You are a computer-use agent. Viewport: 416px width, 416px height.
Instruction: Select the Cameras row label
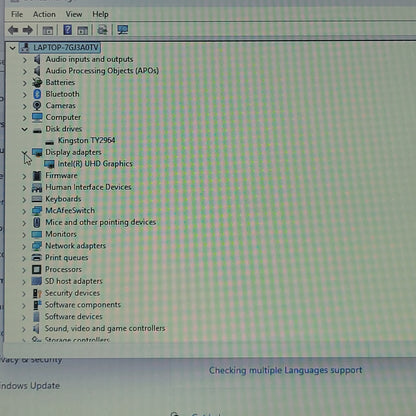[x=60, y=106]
